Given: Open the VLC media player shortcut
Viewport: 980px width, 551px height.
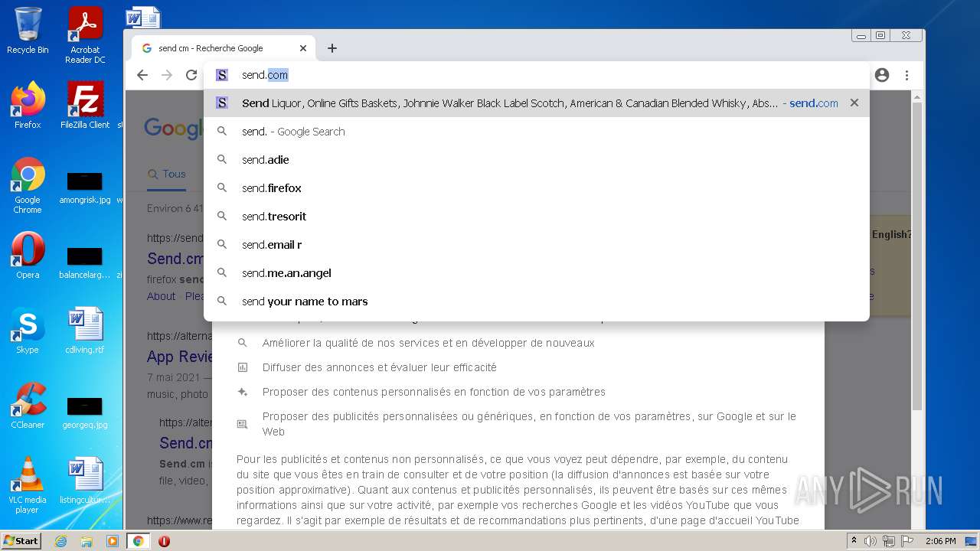Looking at the screenshot, I should [28, 485].
